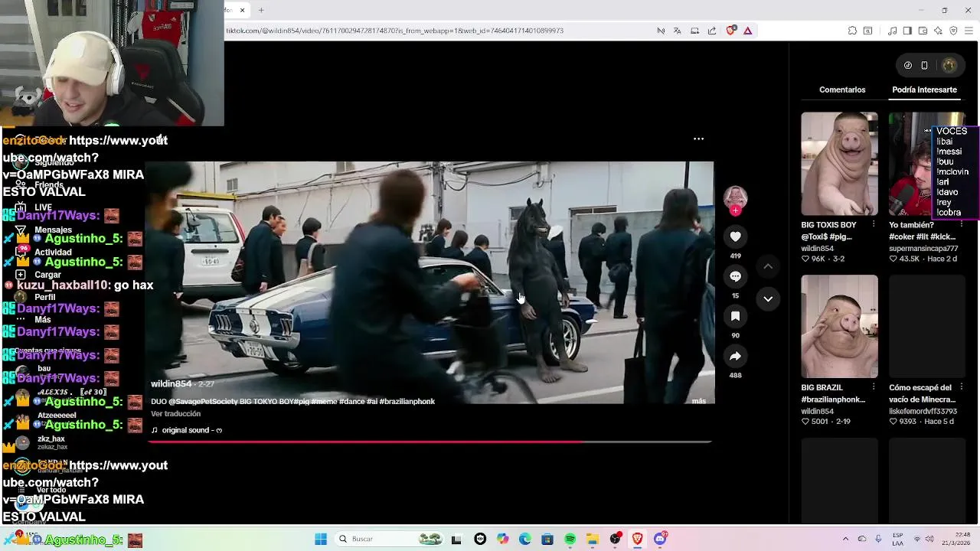Click the phone app icon in header
980x551 pixels.
(x=924, y=66)
